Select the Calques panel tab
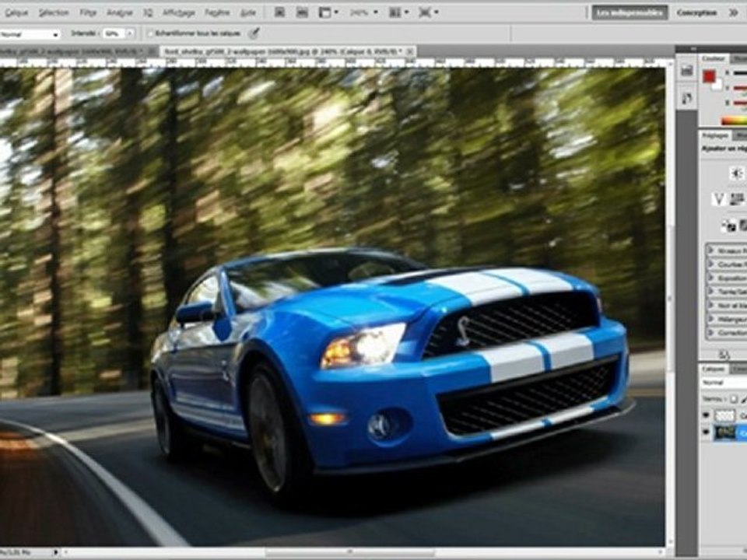This screenshot has height=560, width=747. coord(714,369)
